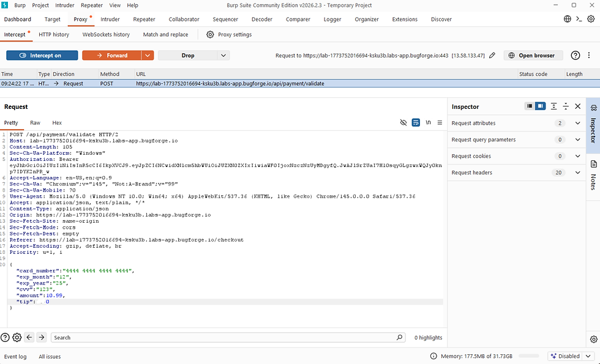The height and width of the screenshot is (364, 600).
Task: Close the Inspector panel
Action: coord(578,106)
